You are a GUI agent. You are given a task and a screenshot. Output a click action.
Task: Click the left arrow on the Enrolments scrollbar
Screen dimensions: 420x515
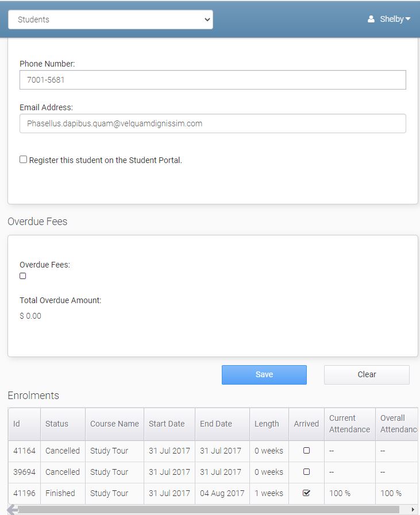pos(13,509)
